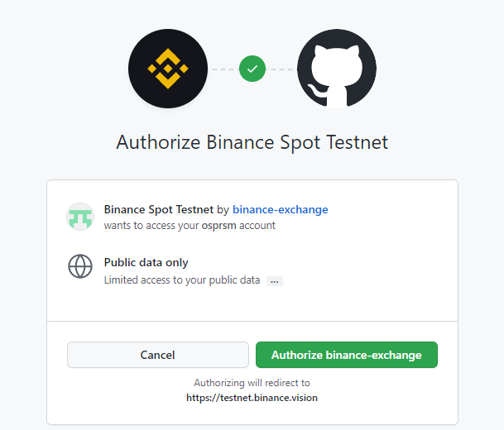Click the Binance Spot Testnet app avatar
This screenshot has width=504, height=430.
point(80,217)
